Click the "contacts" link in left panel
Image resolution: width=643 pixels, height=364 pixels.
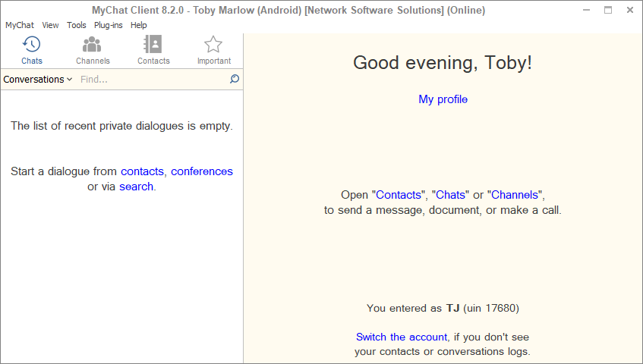[142, 171]
